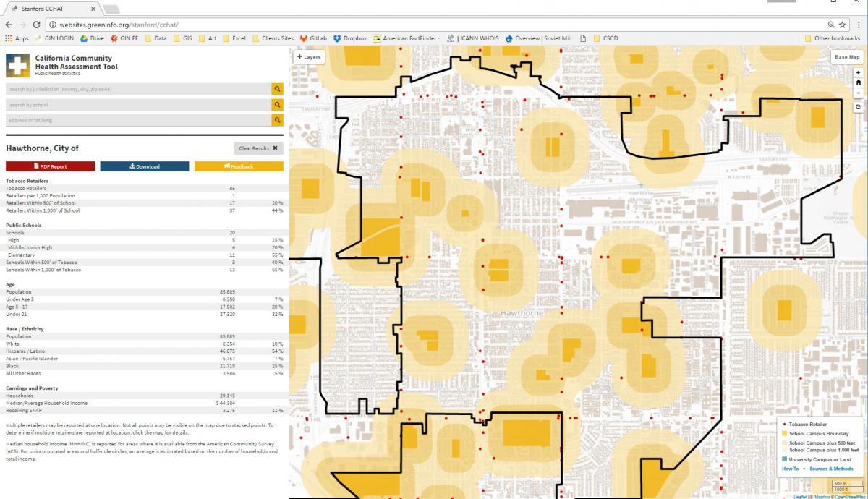Open the Chrome Apps launcher

point(17,38)
